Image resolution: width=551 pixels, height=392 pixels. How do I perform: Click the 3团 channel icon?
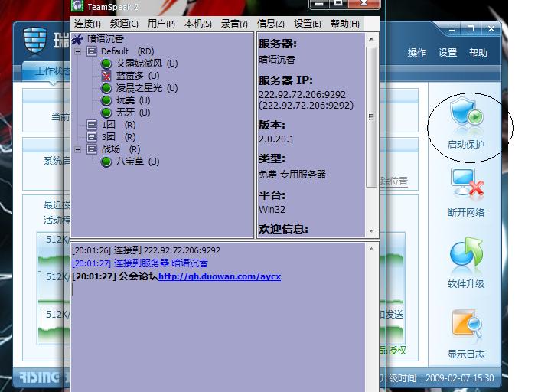(92, 137)
